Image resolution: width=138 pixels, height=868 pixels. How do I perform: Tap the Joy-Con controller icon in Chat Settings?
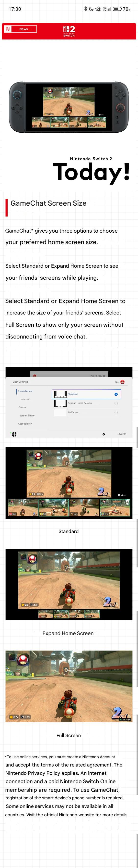pos(14,434)
